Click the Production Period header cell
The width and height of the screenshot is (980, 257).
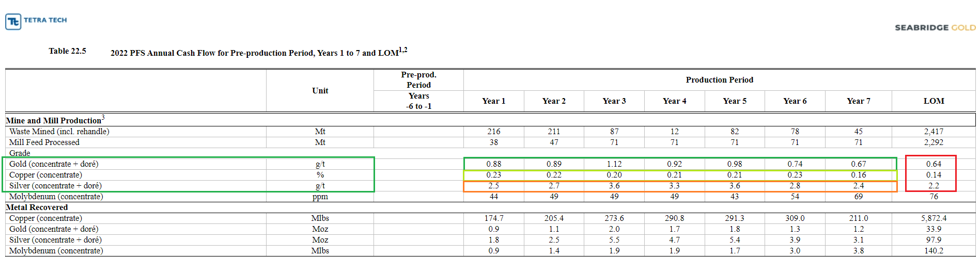pos(720,80)
